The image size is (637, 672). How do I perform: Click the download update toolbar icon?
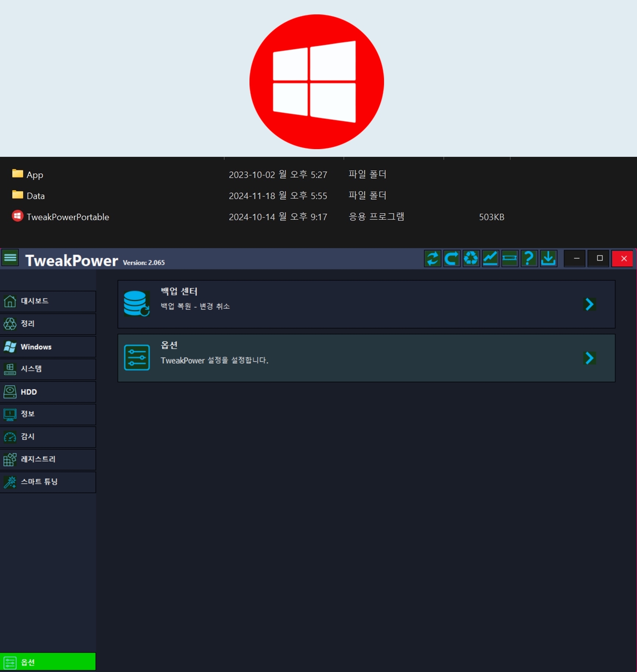[548, 259]
